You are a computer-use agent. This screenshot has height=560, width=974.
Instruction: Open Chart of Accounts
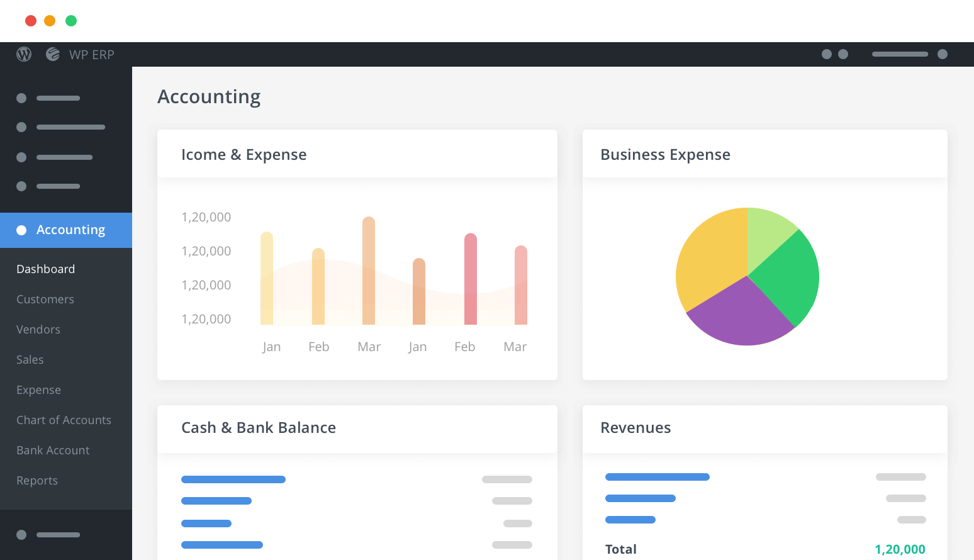[64, 420]
